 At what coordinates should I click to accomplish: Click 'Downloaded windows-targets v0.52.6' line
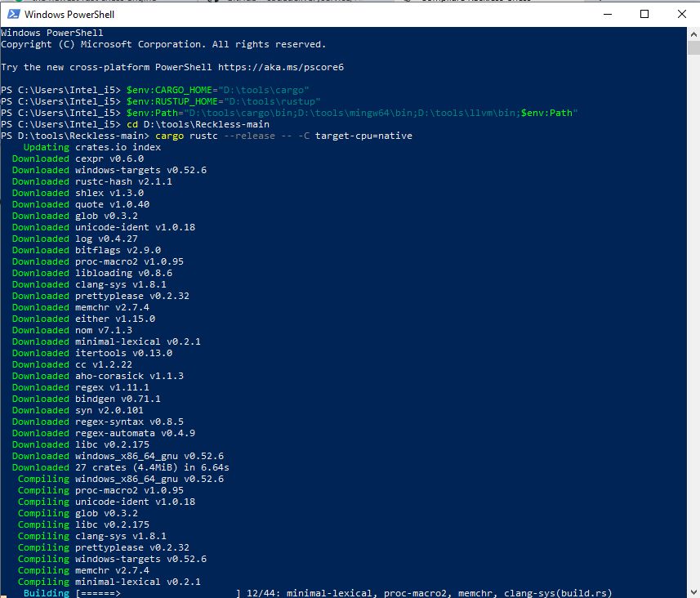[x=109, y=170]
